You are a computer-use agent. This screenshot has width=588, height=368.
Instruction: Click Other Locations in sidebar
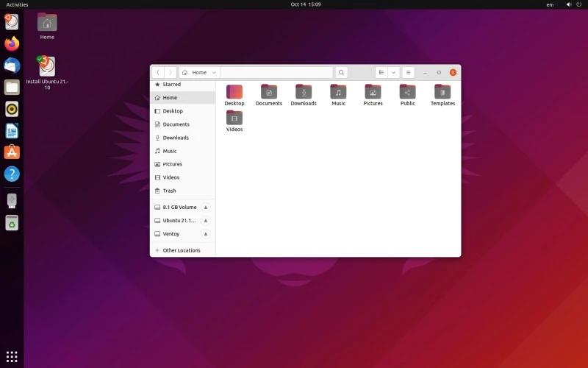pyautogui.click(x=182, y=250)
